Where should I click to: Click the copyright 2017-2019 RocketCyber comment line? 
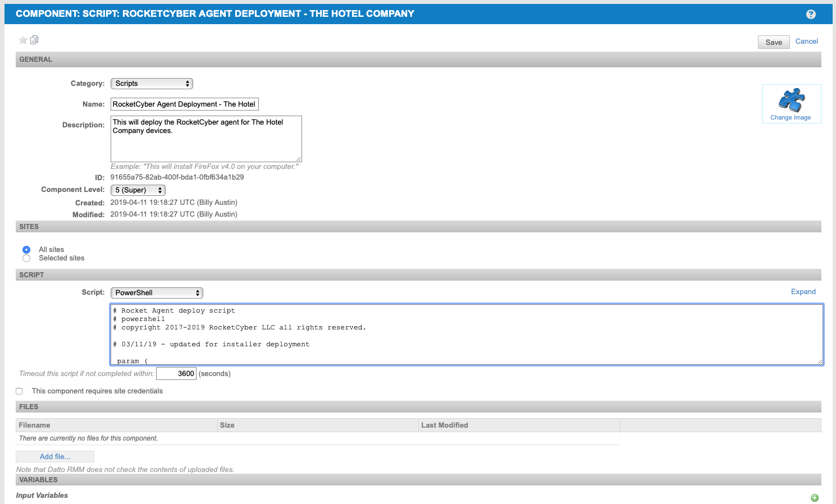(x=239, y=328)
